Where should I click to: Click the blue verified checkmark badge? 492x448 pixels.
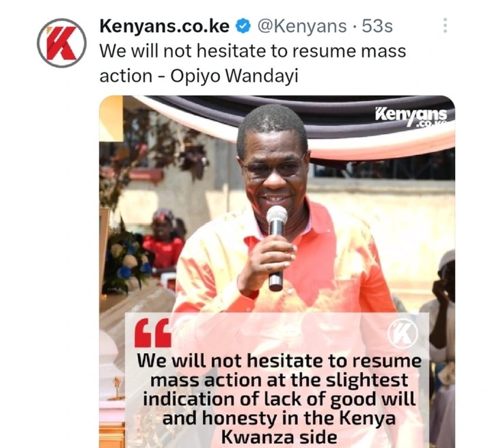pos(243,27)
